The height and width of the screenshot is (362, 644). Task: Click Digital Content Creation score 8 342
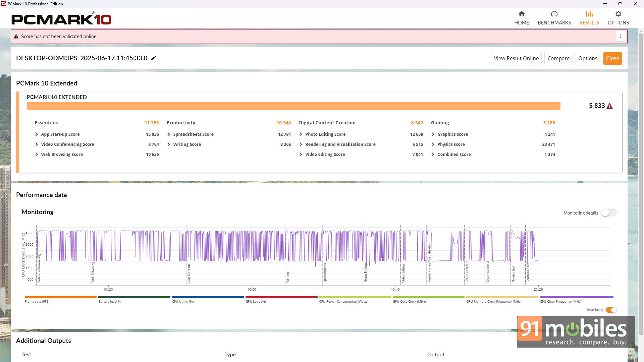417,123
